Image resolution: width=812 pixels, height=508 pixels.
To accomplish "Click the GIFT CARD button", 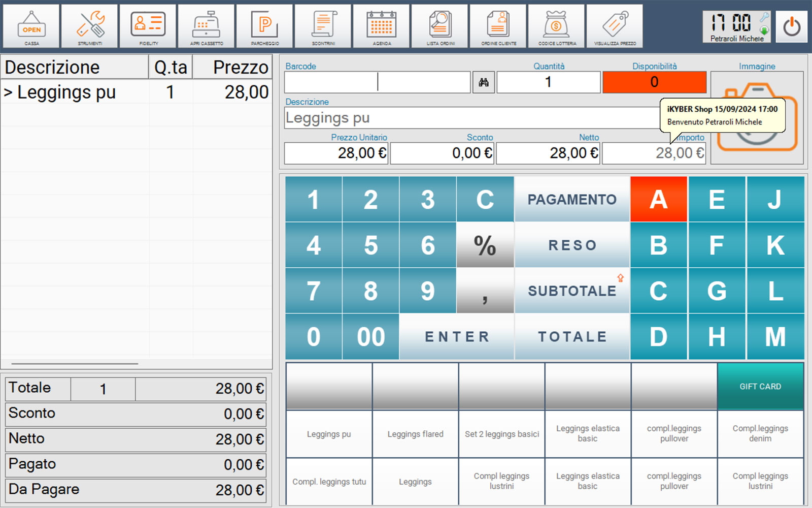I will click(760, 386).
